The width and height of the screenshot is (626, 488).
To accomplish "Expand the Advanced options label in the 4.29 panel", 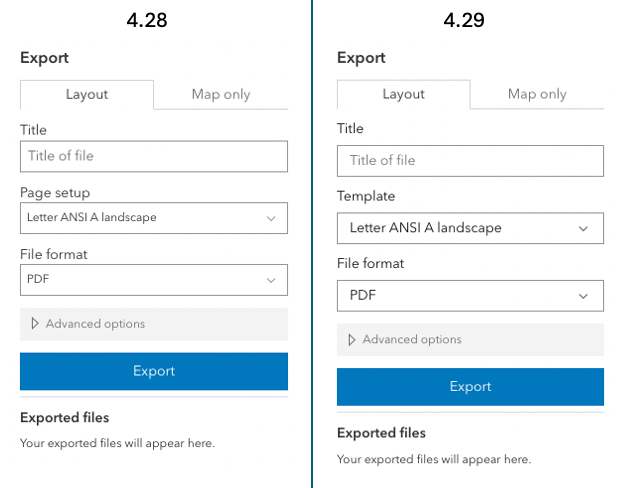I will (412, 340).
